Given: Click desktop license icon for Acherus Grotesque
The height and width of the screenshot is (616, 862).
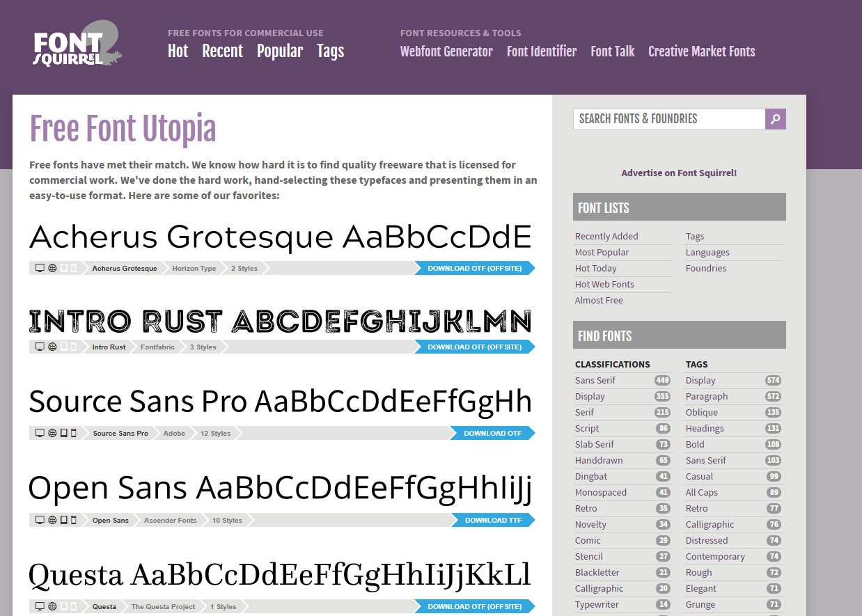Looking at the screenshot, I should click(40, 269).
